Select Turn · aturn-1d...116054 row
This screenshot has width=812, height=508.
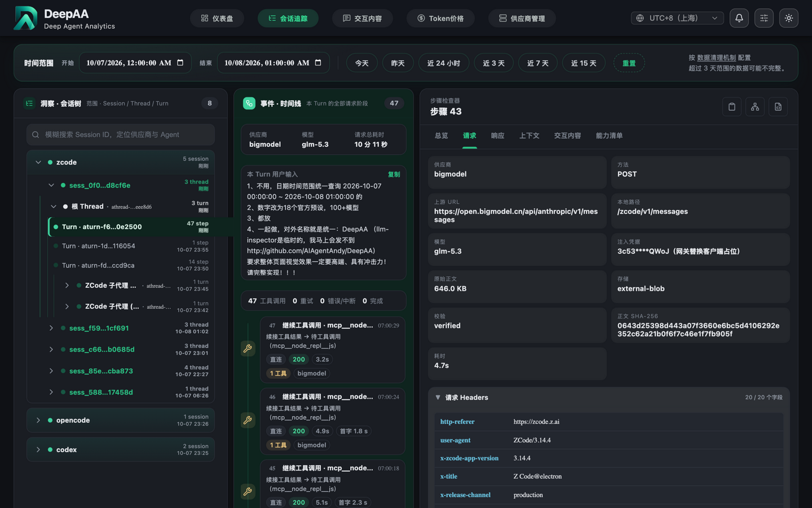130,246
